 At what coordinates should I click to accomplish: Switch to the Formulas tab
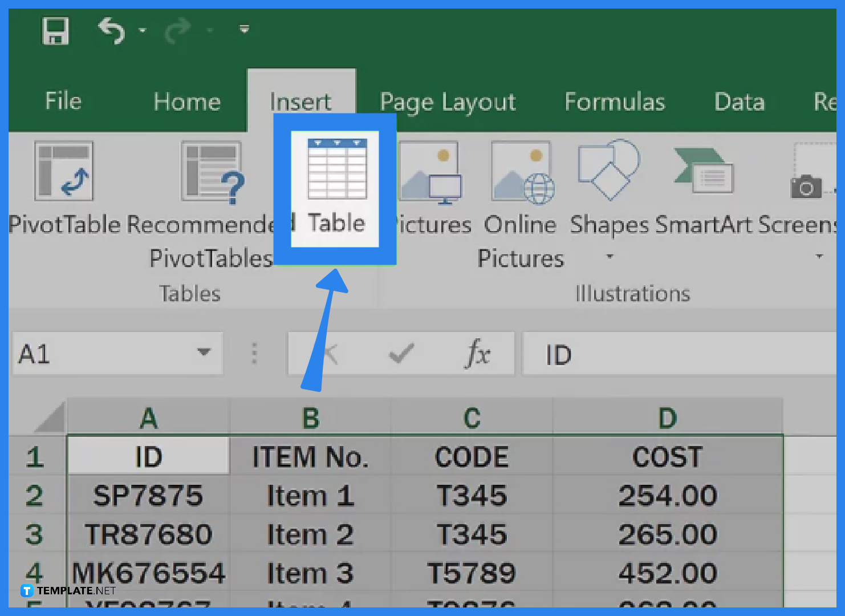click(x=615, y=102)
